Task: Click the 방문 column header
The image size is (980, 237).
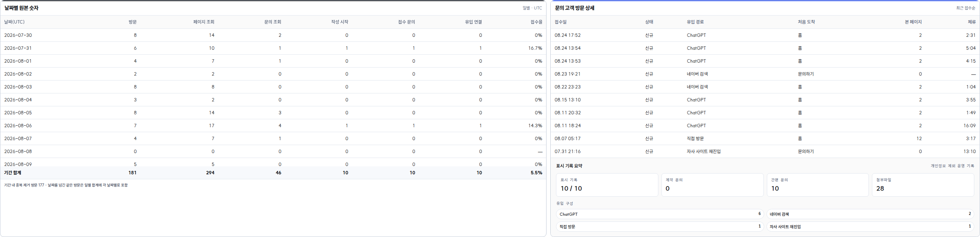Action: (x=132, y=22)
